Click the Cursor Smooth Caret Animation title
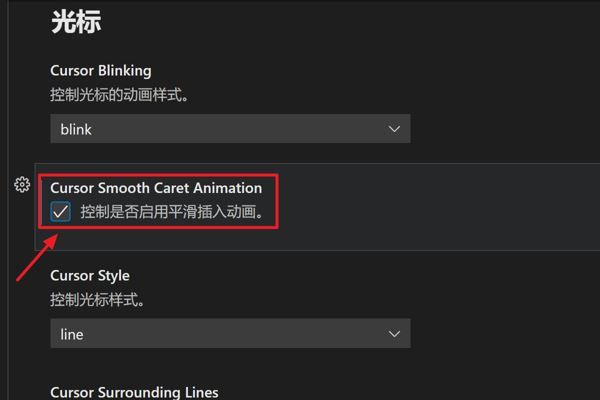This screenshot has height=400, width=600. click(156, 187)
